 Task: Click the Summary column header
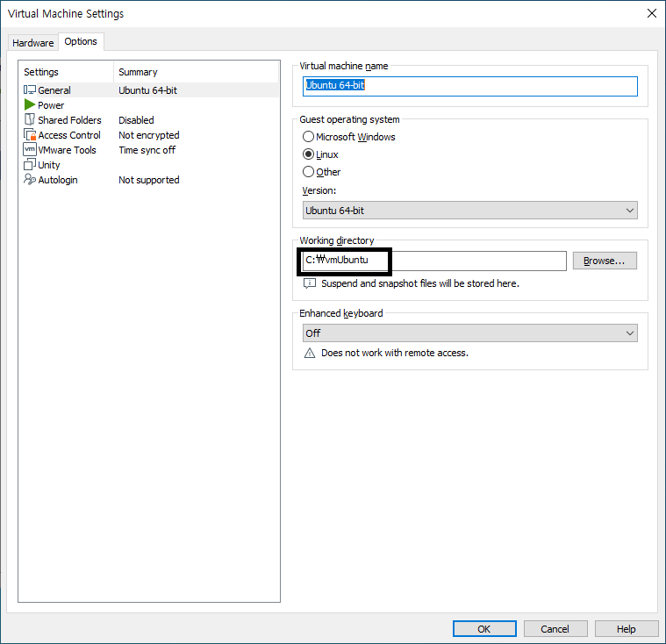[197, 72]
